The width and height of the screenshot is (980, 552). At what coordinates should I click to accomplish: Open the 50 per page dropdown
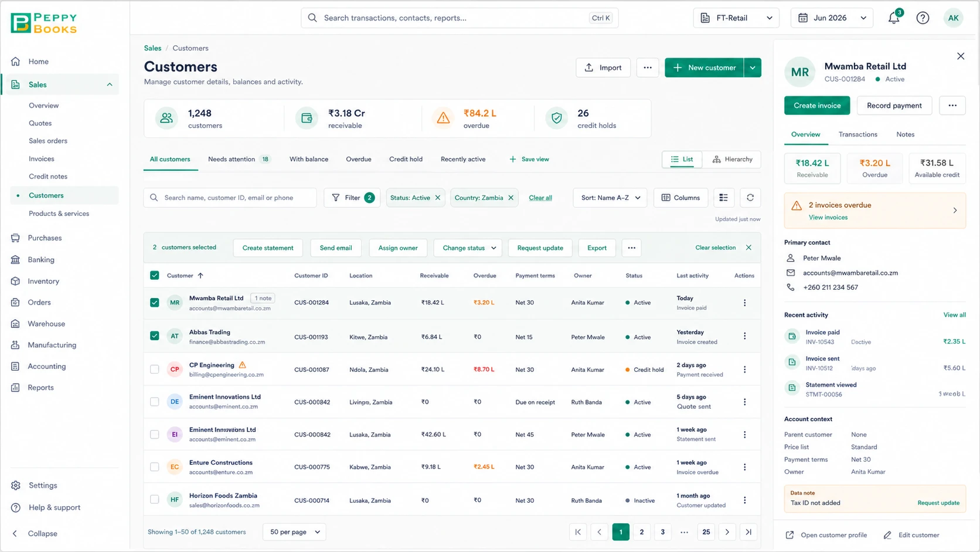pos(295,532)
